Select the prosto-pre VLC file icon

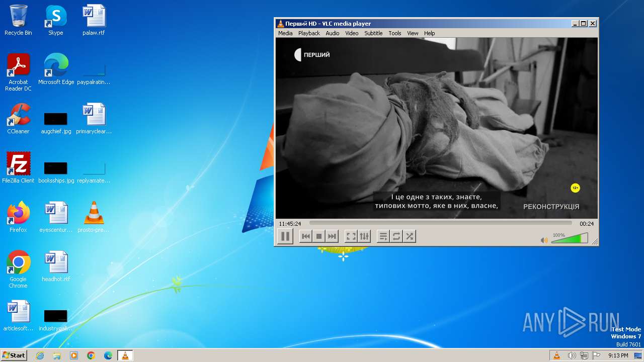pos(94,217)
